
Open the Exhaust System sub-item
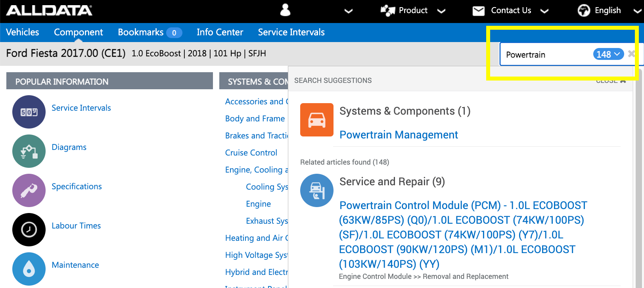267,221
